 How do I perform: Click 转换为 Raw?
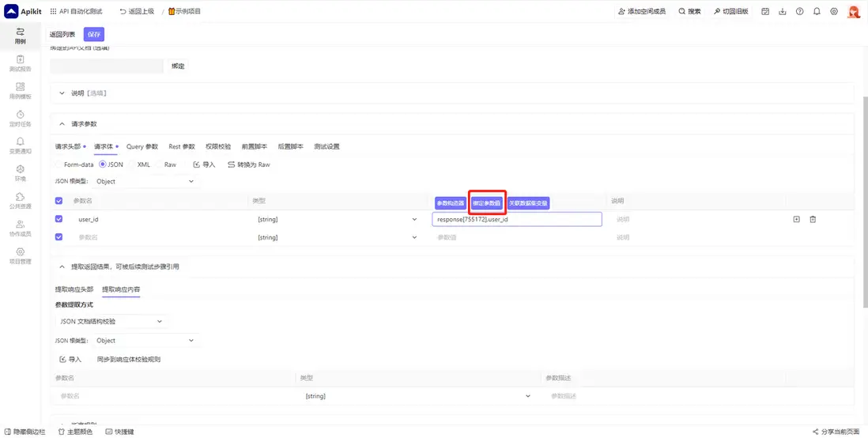pyautogui.click(x=248, y=164)
